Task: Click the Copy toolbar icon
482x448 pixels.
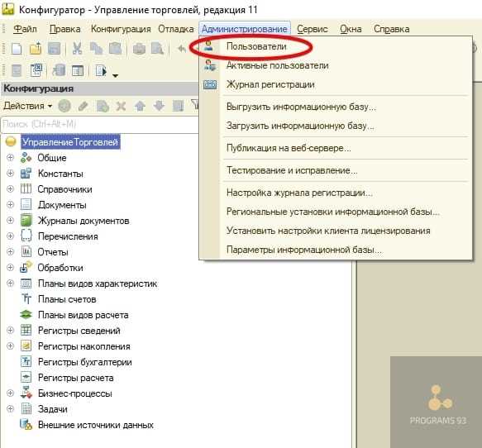Action: coord(96,49)
